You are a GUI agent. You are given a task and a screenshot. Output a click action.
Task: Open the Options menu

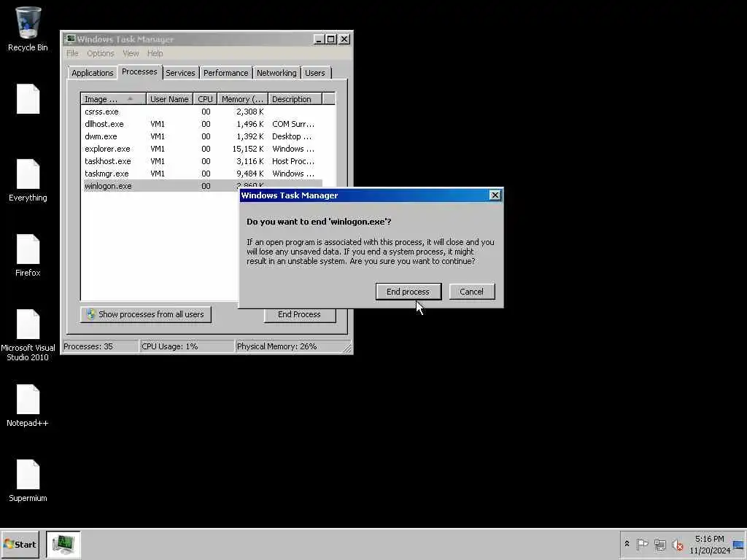coord(101,53)
